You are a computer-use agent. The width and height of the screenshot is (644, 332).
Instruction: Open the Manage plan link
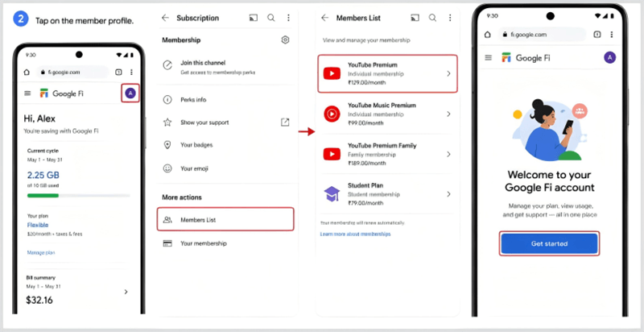(x=41, y=253)
